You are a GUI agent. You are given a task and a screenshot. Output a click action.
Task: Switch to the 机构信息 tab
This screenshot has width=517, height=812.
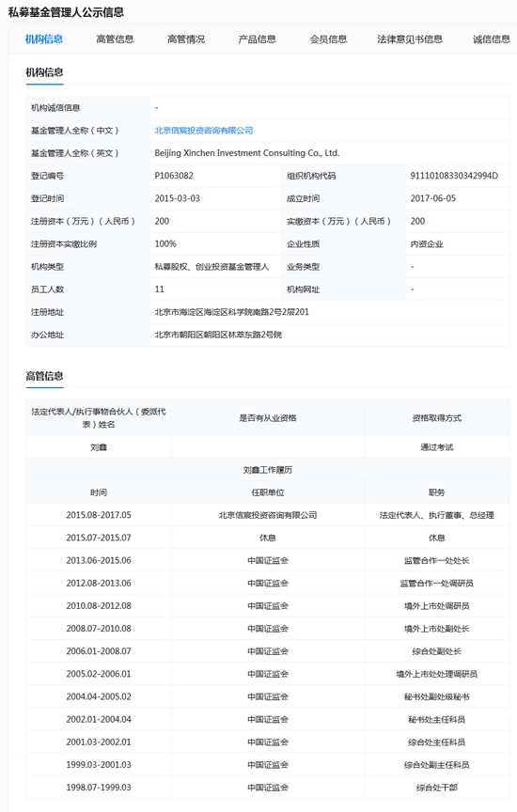(x=44, y=39)
